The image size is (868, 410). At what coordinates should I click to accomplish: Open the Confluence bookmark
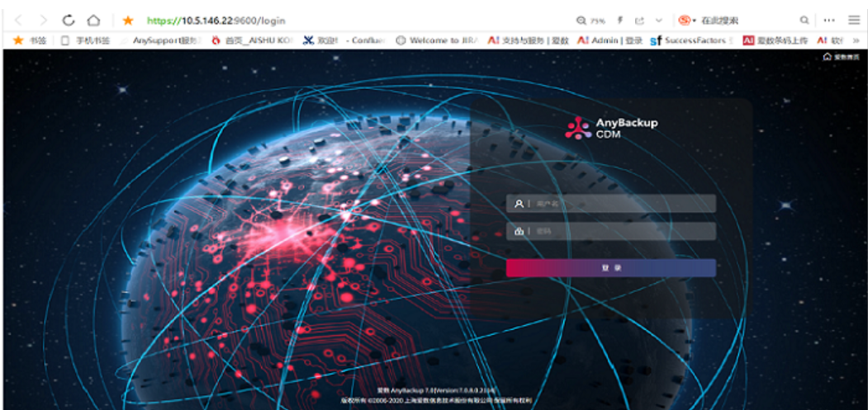click(x=344, y=40)
